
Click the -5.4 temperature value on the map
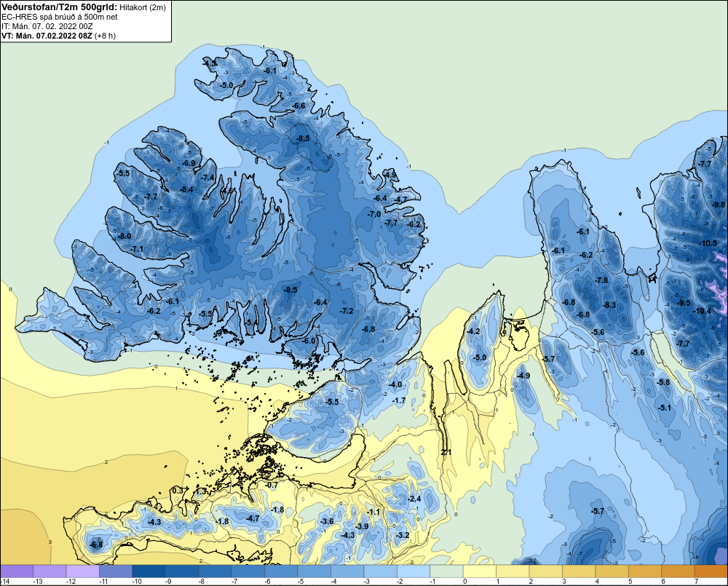click(x=252, y=322)
